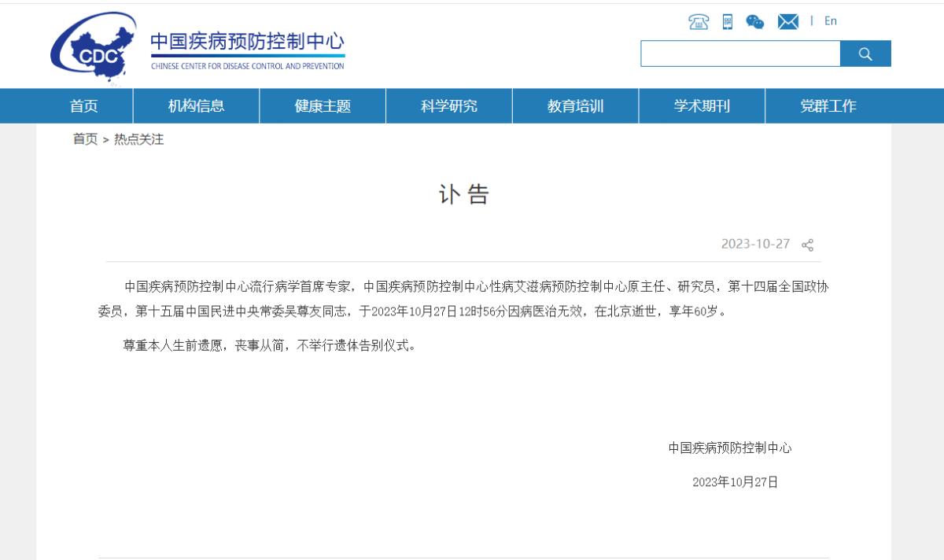Click 首页 in the breadcrumb
The width and height of the screenshot is (944, 560).
coord(85,139)
